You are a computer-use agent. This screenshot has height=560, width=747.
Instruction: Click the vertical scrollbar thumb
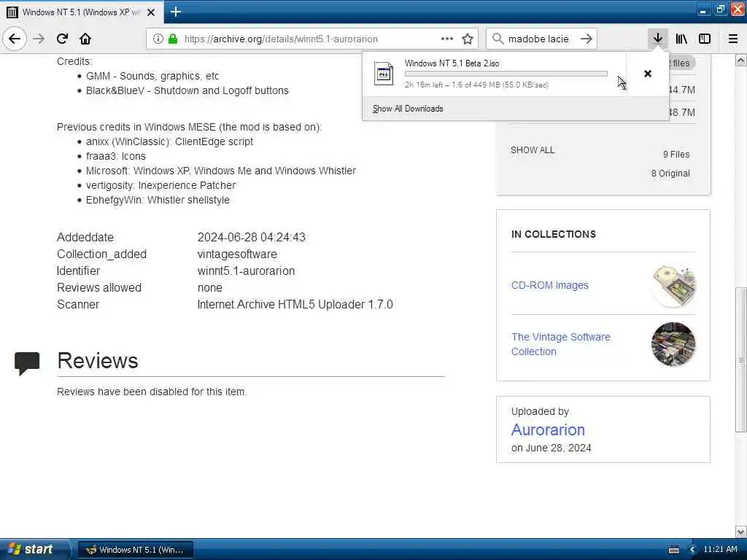741,359
